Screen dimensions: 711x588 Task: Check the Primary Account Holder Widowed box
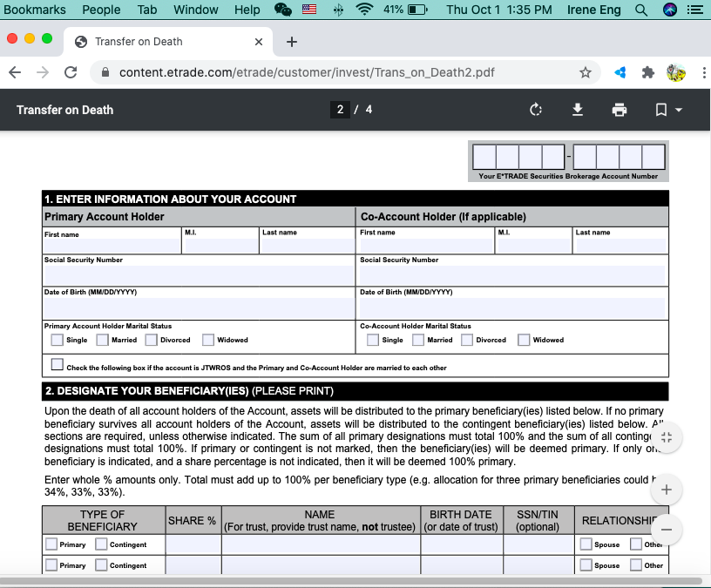point(208,340)
